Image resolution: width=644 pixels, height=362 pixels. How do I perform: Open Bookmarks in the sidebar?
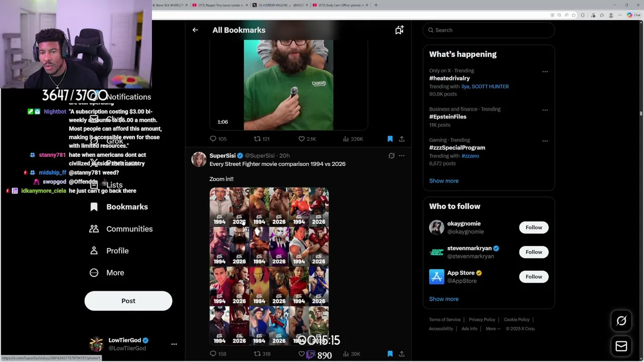pyautogui.click(x=119, y=207)
